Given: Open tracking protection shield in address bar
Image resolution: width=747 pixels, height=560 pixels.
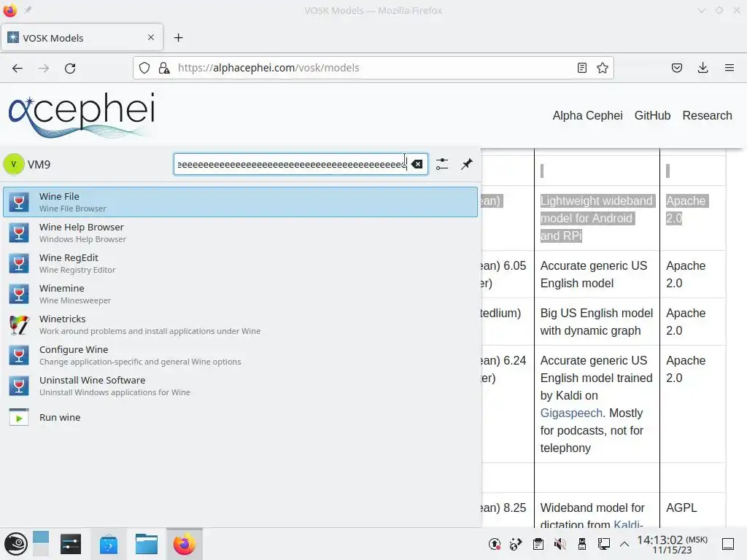Looking at the screenshot, I should click(144, 68).
